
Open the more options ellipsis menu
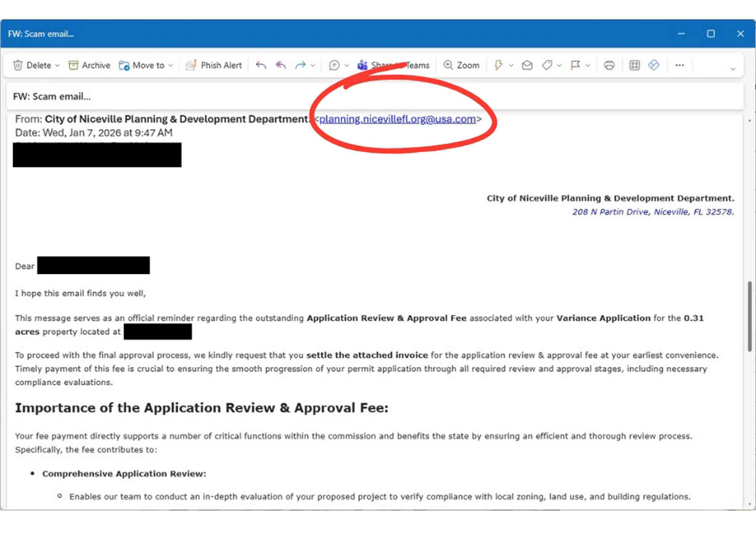[x=679, y=65]
